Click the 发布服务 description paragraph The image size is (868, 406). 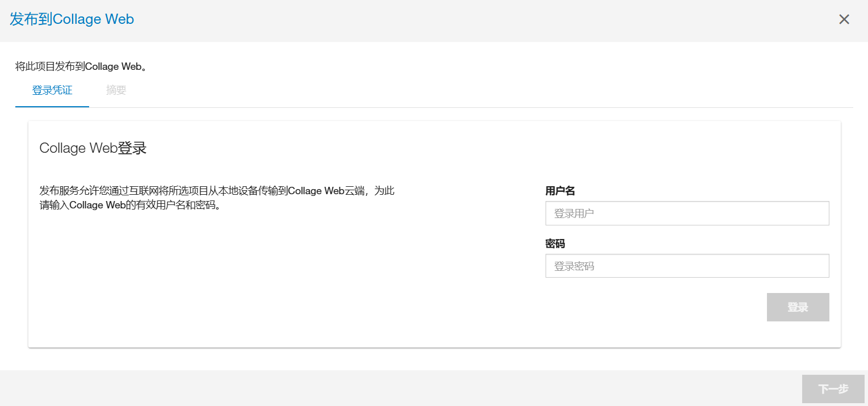[217, 191]
